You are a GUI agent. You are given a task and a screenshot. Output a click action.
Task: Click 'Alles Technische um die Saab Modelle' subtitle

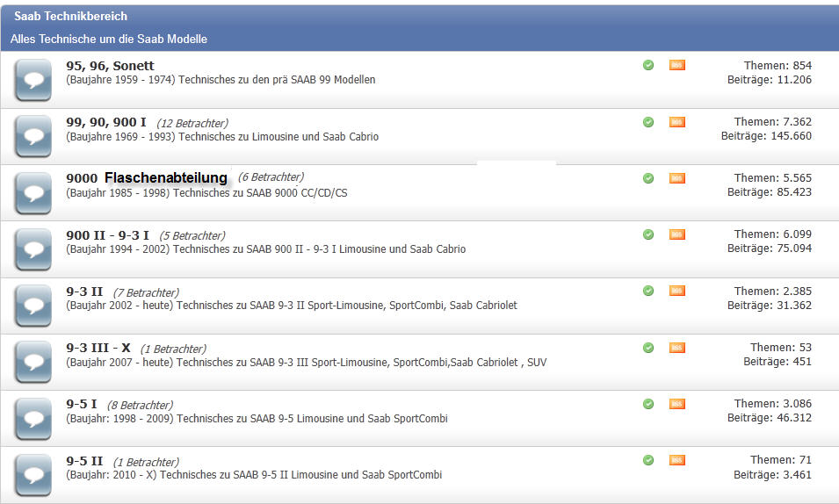tap(109, 39)
